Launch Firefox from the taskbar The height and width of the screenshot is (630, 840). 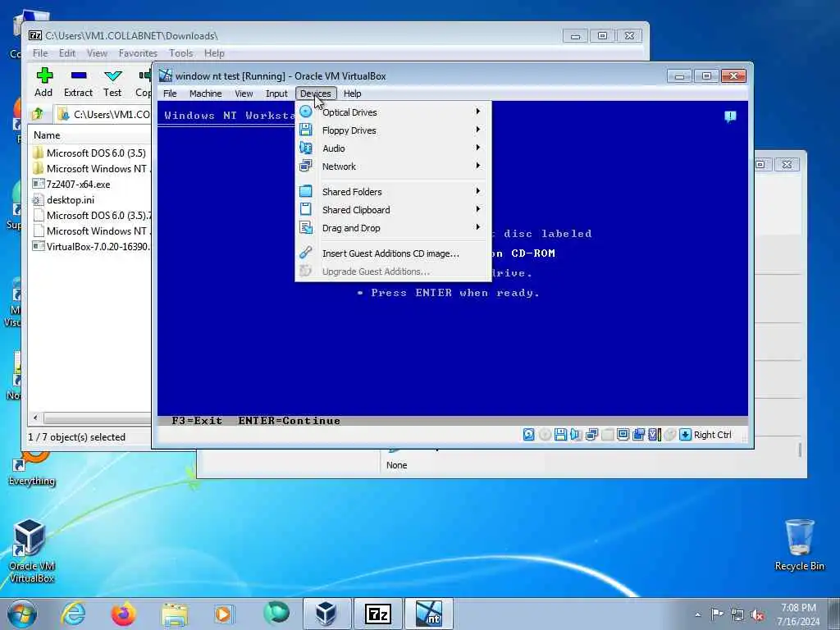pos(123,614)
